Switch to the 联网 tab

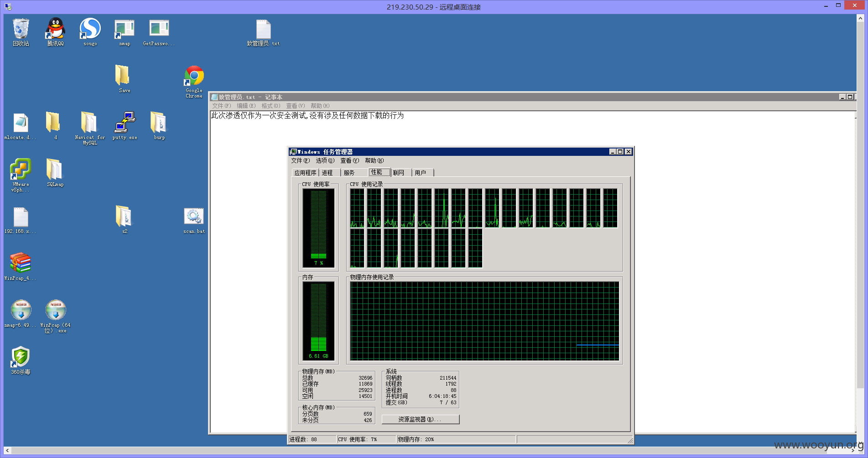pos(401,173)
